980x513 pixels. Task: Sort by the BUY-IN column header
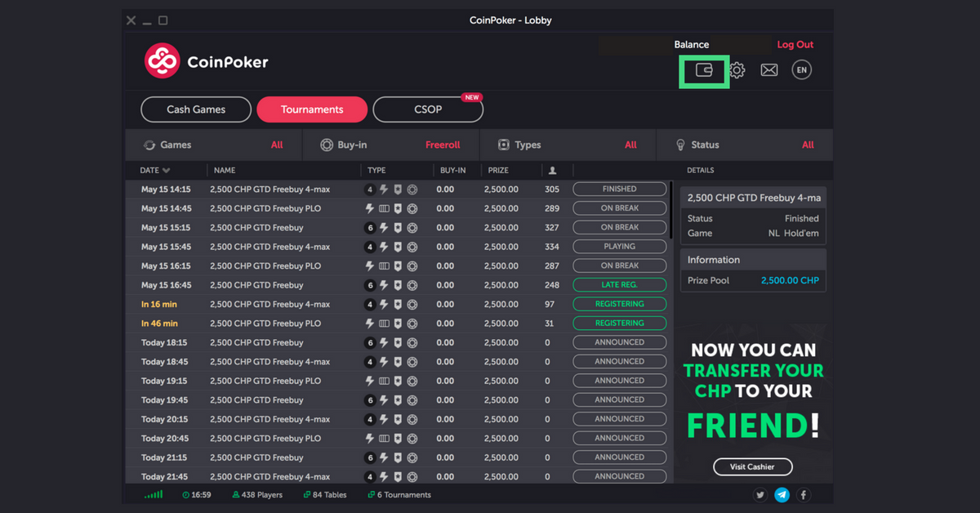click(x=453, y=171)
